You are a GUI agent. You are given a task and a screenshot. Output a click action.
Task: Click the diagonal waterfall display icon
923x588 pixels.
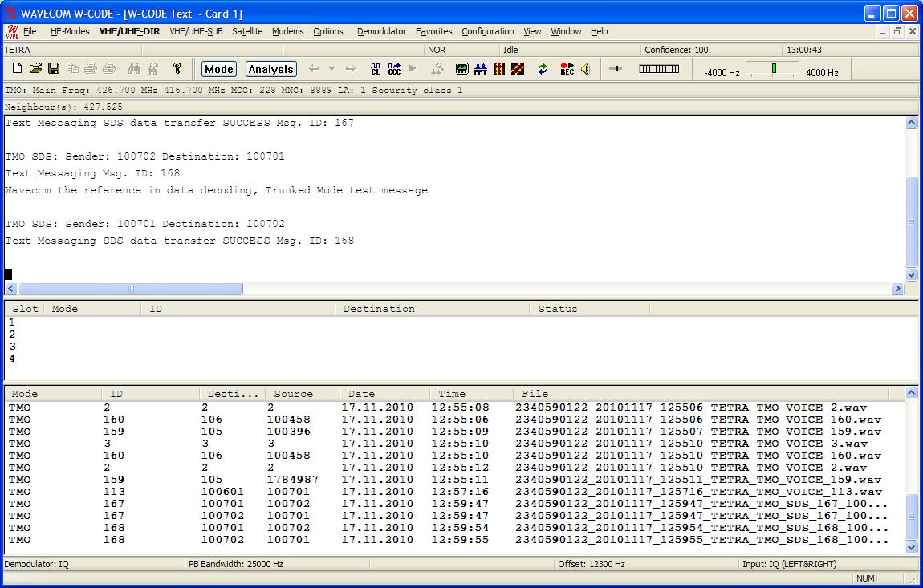tap(518, 69)
